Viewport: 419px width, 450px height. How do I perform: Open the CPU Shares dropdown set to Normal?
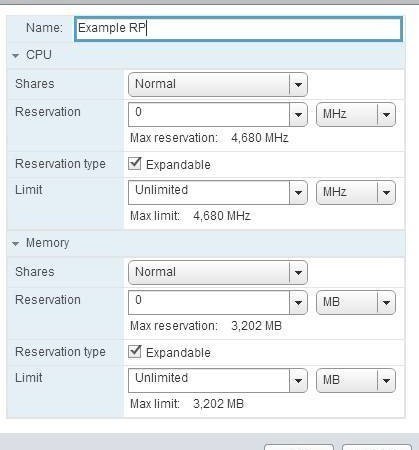click(x=218, y=85)
